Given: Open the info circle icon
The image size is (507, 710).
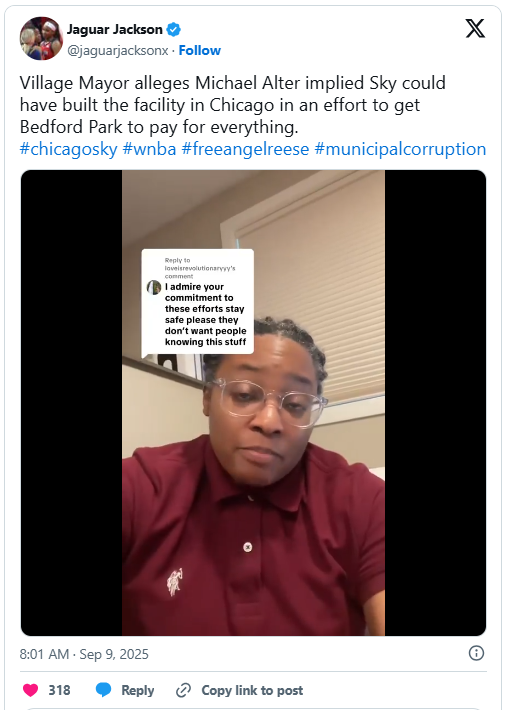Looking at the screenshot, I should [476, 653].
